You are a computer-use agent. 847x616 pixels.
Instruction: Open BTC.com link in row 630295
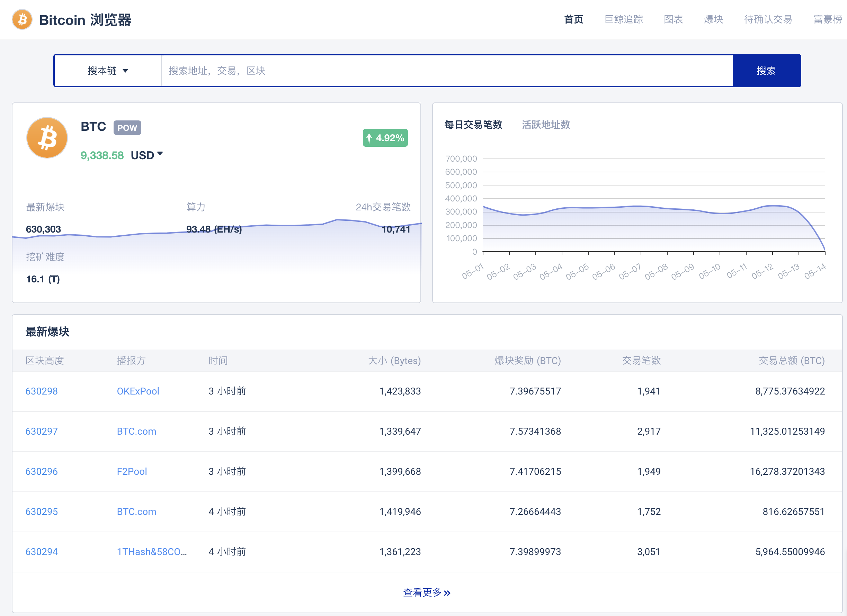coord(136,511)
